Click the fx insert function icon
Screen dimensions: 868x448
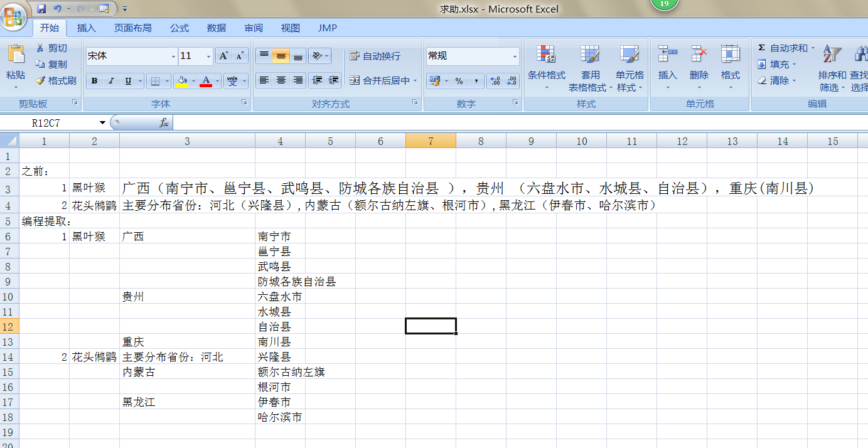[x=164, y=123]
